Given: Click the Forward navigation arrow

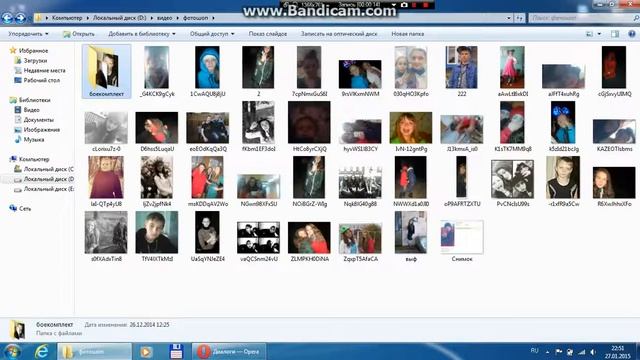Looking at the screenshot, I should [x=20, y=18].
